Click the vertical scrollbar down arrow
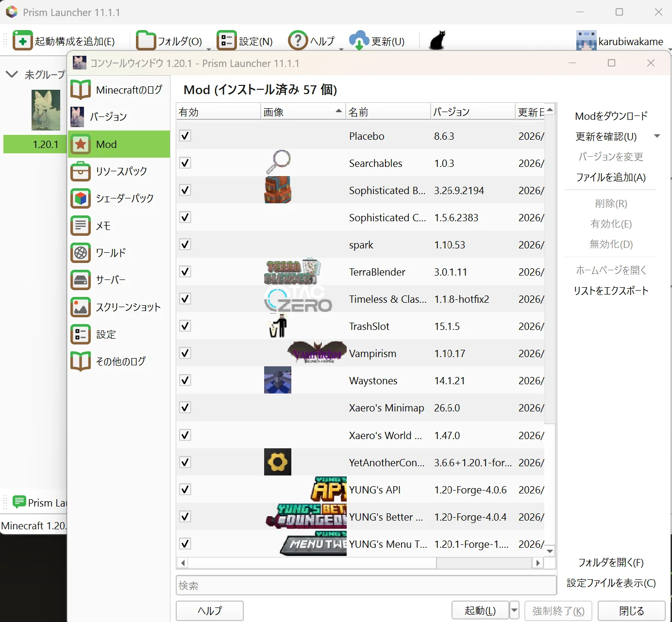The image size is (672, 622). click(x=550, y=551)
